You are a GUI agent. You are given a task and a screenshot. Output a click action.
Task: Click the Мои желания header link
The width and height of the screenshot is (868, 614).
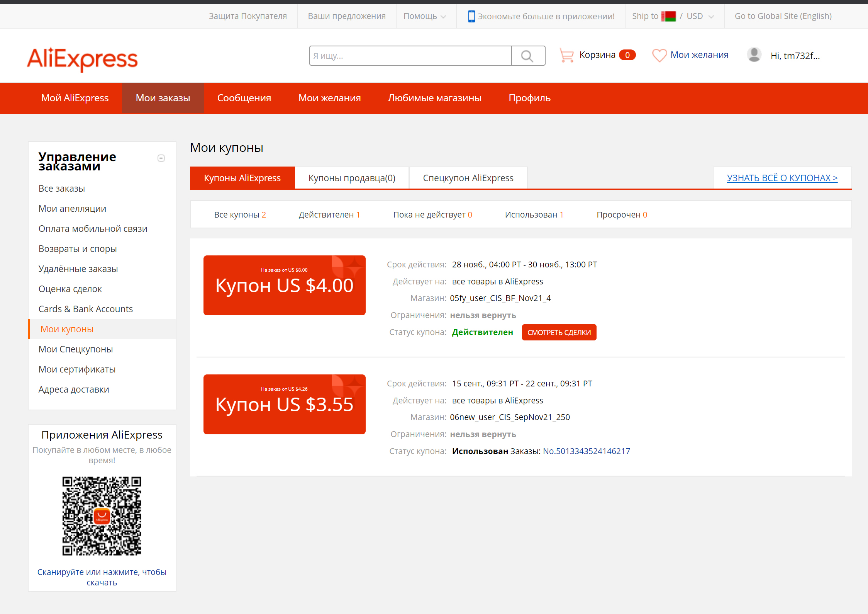pos(700,55)
